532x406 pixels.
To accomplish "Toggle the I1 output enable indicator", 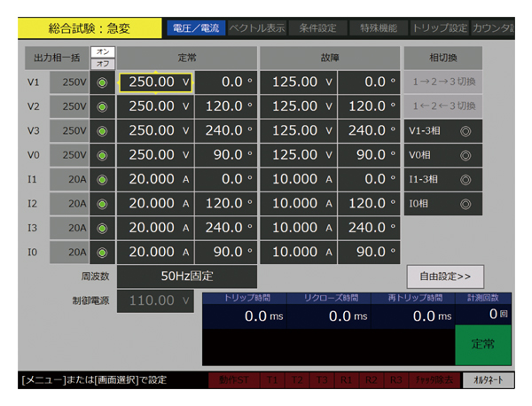I will coord(102,179).
